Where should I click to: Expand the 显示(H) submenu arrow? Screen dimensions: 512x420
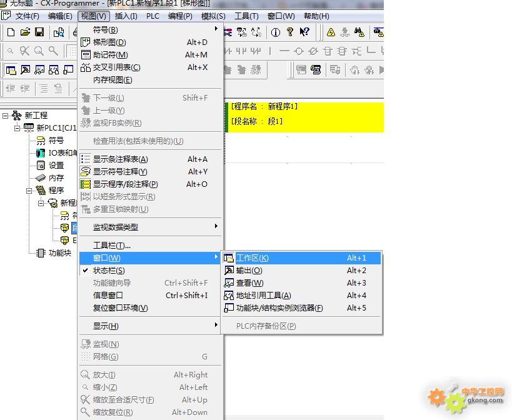tap(216, 325)
